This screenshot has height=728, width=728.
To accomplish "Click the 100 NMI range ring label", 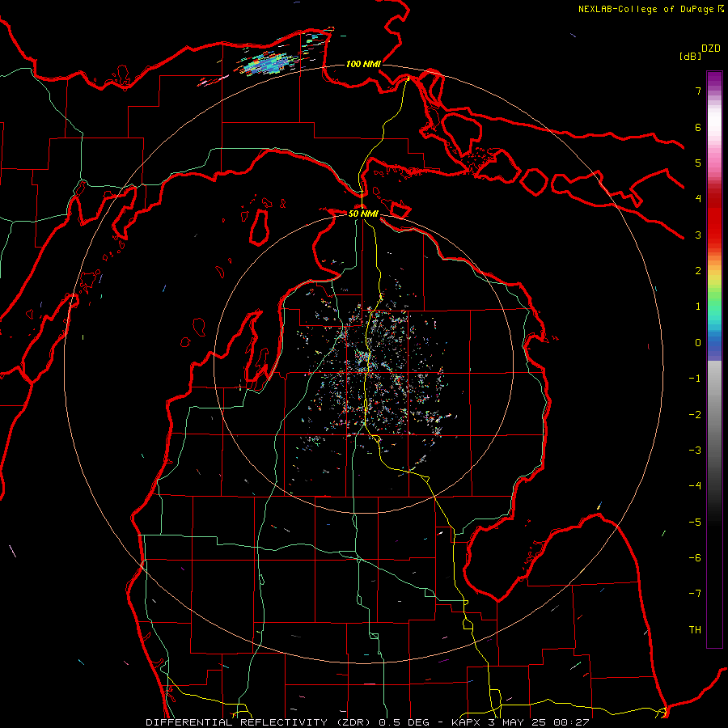I will 363,64.
